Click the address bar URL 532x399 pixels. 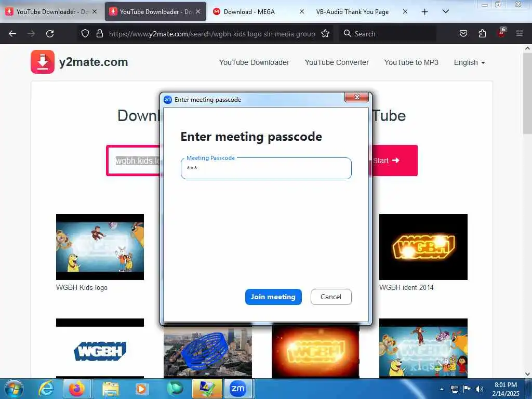pyautogui.click(x=212, y=34)
